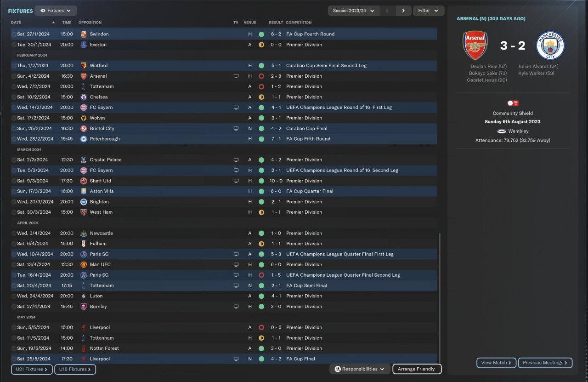Image resolution: width=588 pixels, height=382 pixels.
Task: Click the Man UFC club badge
Action: [x=83, y=265]
